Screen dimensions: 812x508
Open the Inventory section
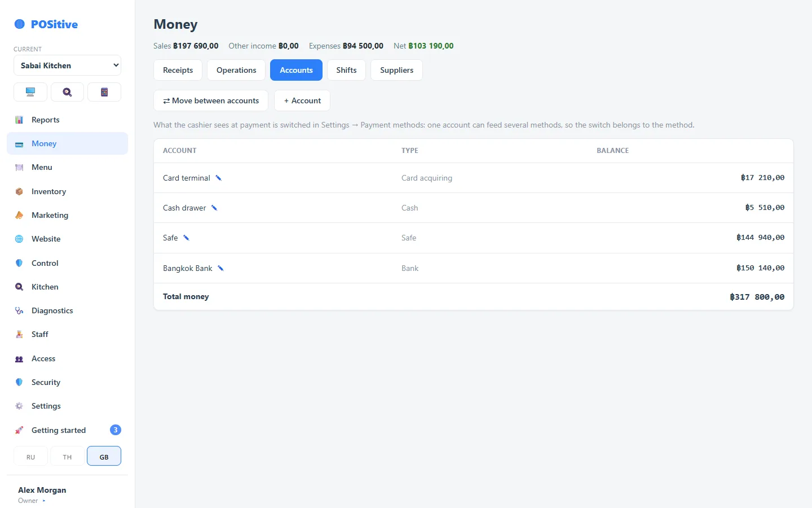click(x=68, y=191)
